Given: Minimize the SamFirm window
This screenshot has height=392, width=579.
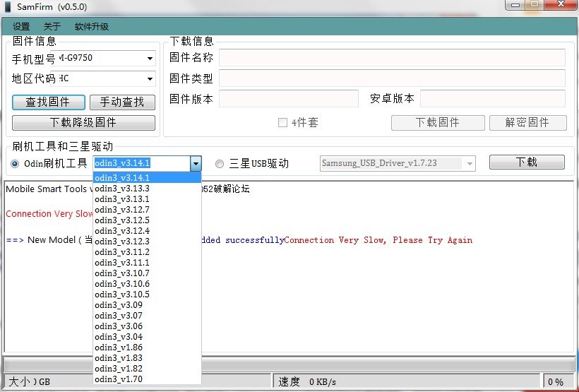Looking at the screenshot, I should click(516, 5).
